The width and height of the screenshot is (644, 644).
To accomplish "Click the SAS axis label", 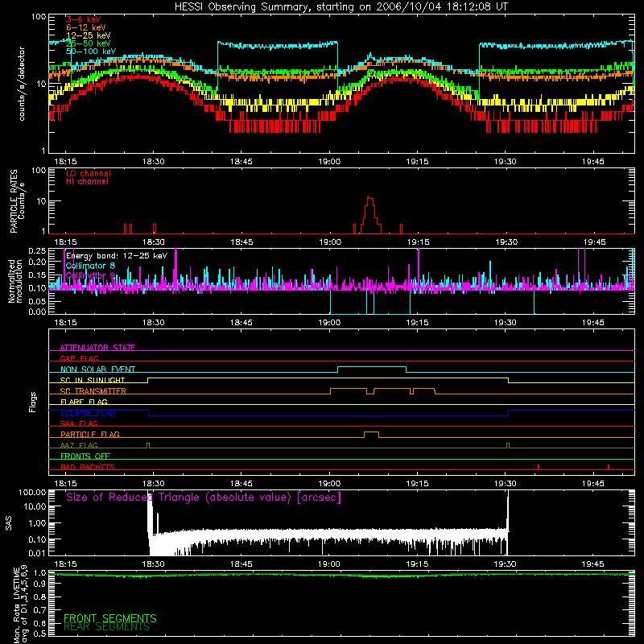I will tap(9, 522).
